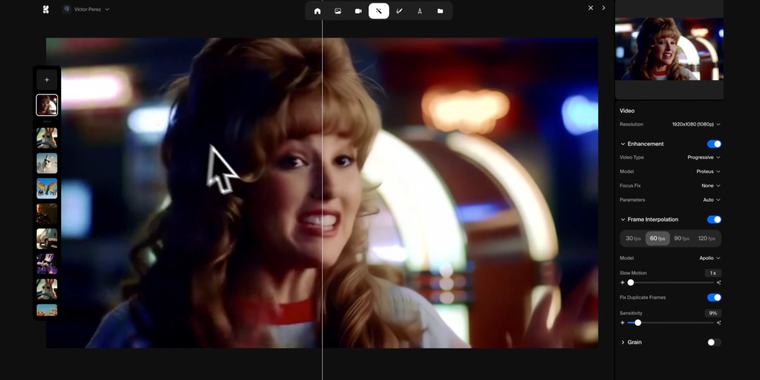
Task: Select the 60 fps option
Action: 657,238
